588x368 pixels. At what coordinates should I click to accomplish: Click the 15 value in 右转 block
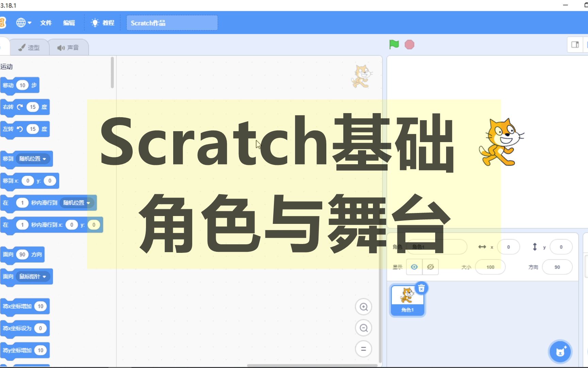click(x=33, y=107)
